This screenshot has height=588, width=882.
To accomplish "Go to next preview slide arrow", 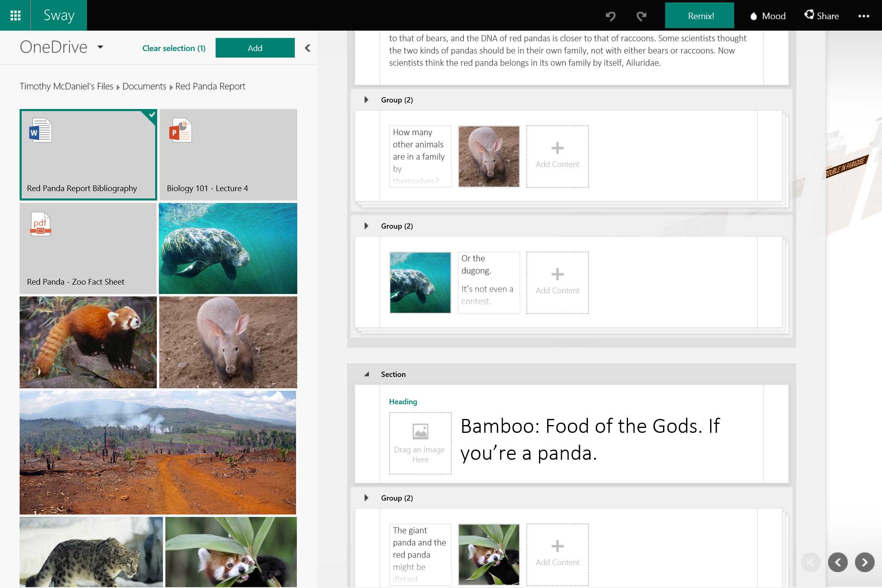I will [864, 562].
